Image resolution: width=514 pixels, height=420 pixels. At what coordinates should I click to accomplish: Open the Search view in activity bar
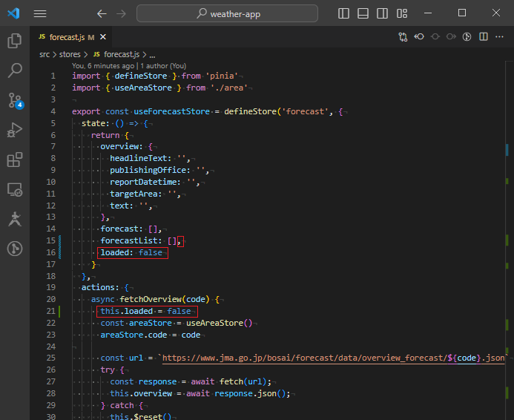pos(15,70)
